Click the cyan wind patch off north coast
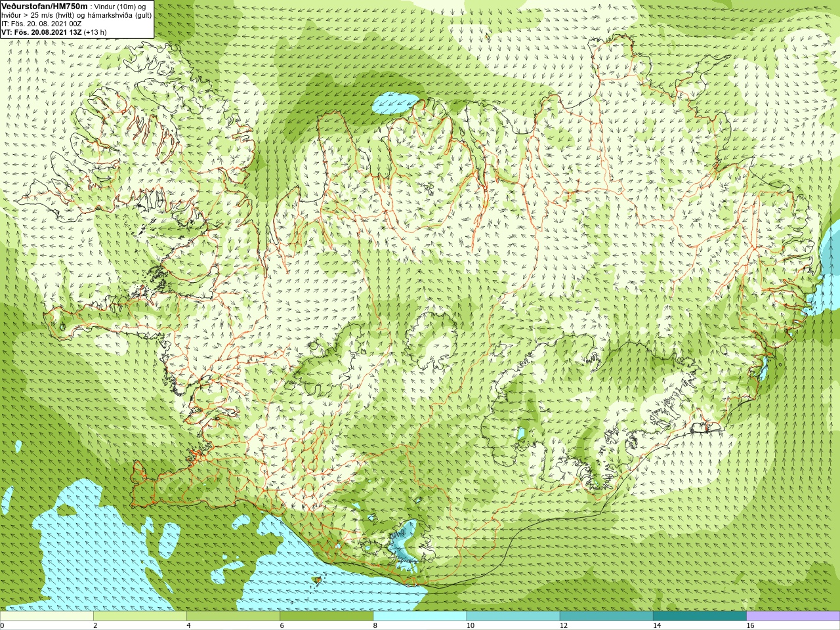Screen dimensions: 840x630 click(x=395, y=103)
